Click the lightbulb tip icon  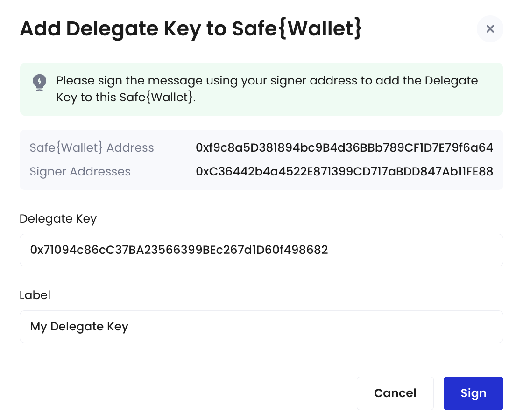pyautogui.click(x=39, y=82)
